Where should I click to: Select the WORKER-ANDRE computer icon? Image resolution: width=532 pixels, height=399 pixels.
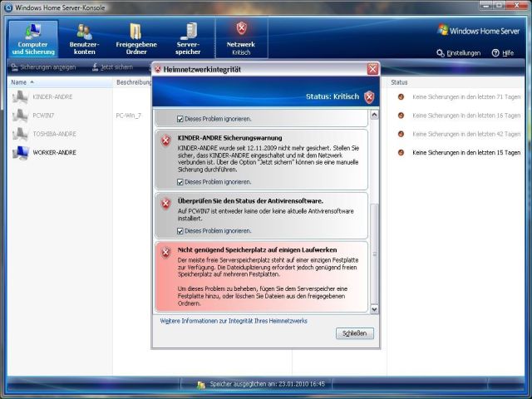20,153
